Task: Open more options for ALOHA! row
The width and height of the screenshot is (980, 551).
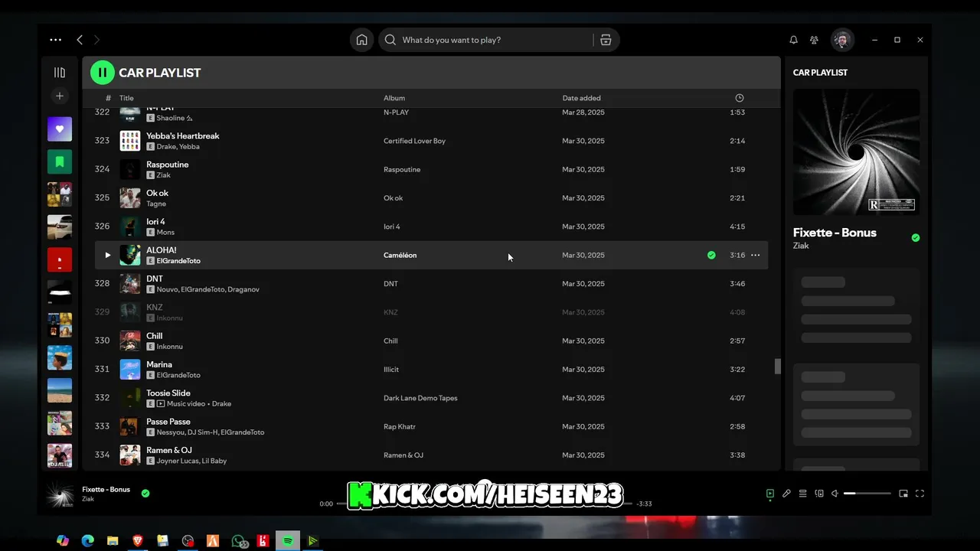Action: [755, 255]
